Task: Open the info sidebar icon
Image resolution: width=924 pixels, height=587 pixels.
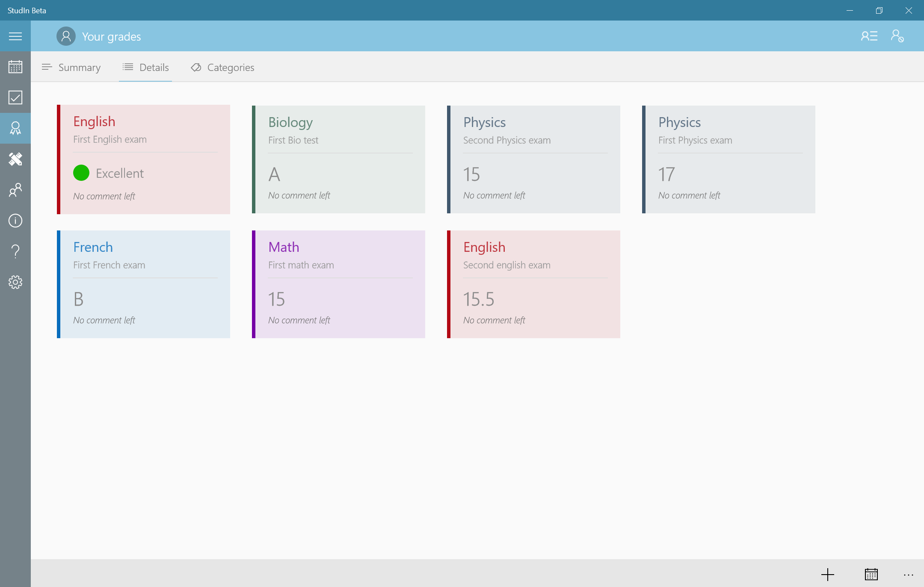Action: 15,221
